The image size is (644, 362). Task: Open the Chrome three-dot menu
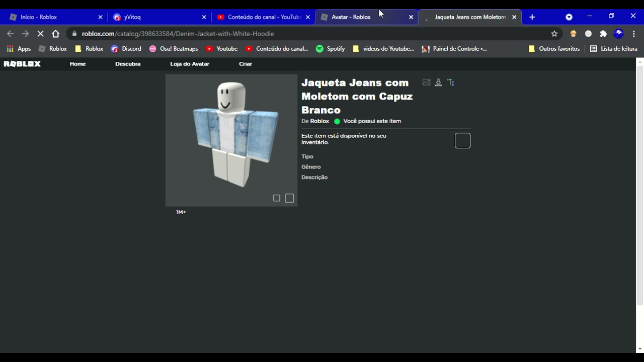(x=634, y=34)
